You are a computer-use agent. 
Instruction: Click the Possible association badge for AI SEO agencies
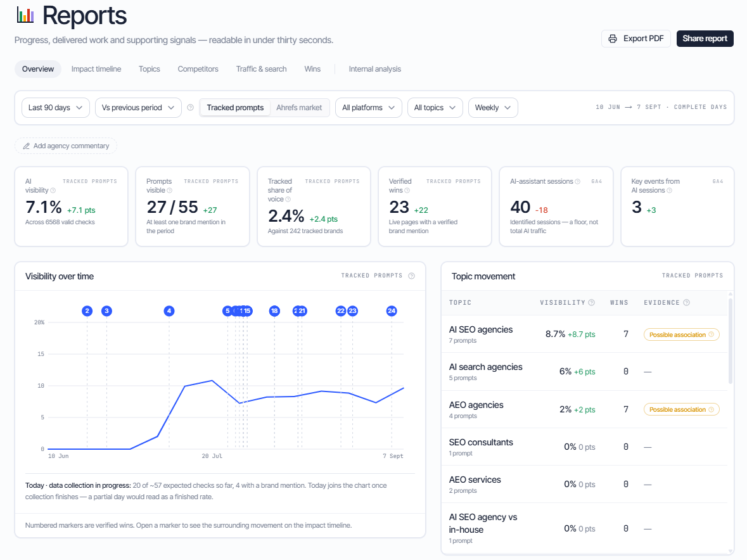tap(681, 334)
